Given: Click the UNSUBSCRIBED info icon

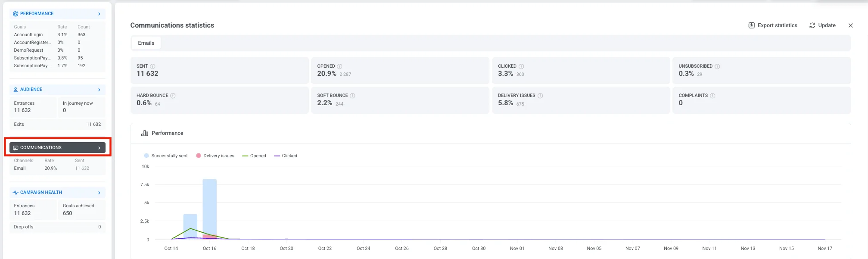Looking at the screenshot, I should pos(717,66).
